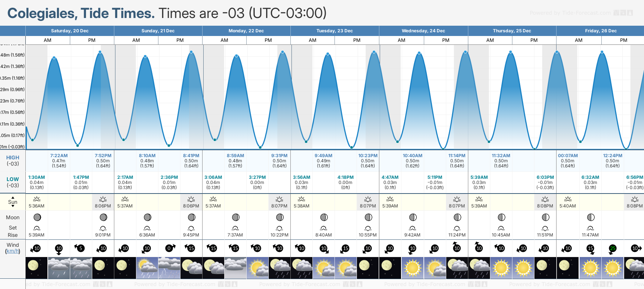Viewport: 644px width, 289px height.
Task: Click the 5:11PM low tide time
Action: point(435,177)
